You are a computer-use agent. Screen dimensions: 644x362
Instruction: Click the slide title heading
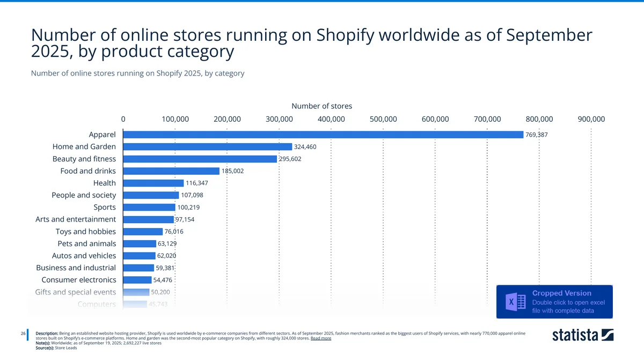[x=311, y=43]
